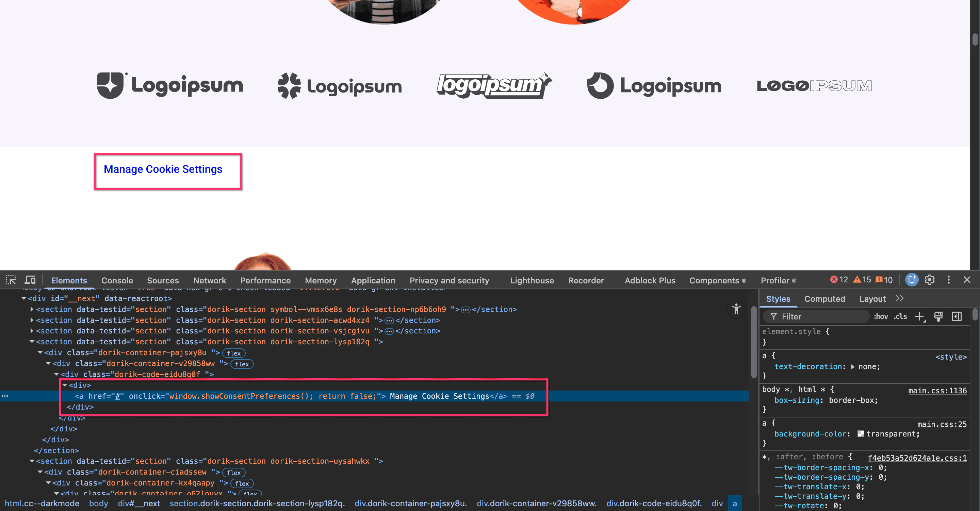Activate the inspect element picker icon

pos(11,280)
